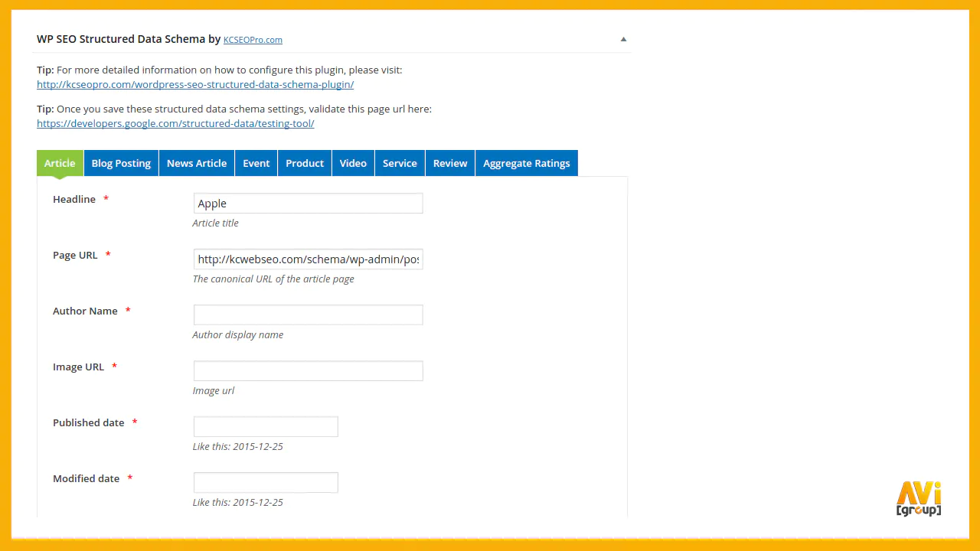Open the Aggregate Ratings tab

[527, 163]
